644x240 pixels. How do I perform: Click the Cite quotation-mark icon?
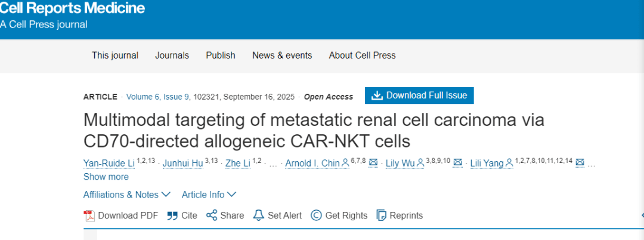click(x=172, y=216)
